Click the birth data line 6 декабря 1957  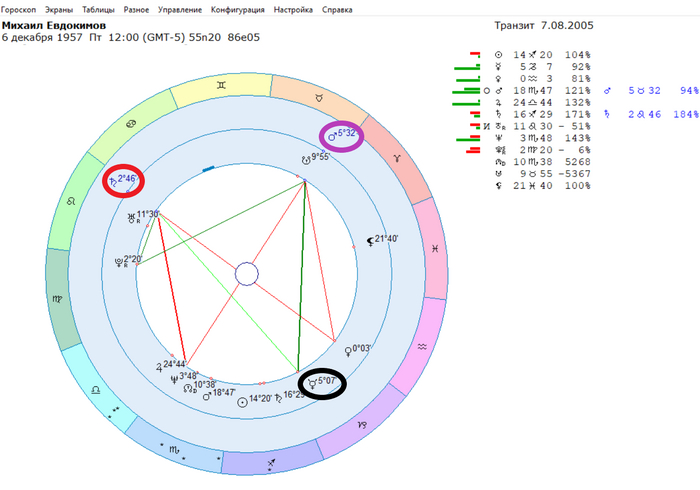pos(131,37)
